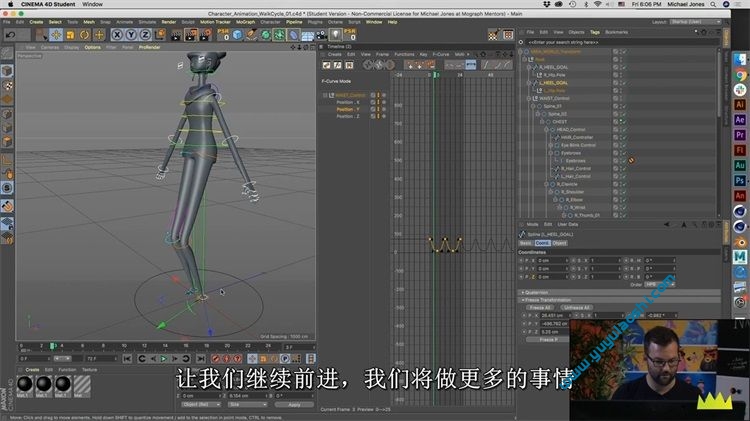Open the MoGraph menu
Viewport: 750px width, 421px height.
tap(245, 22)
